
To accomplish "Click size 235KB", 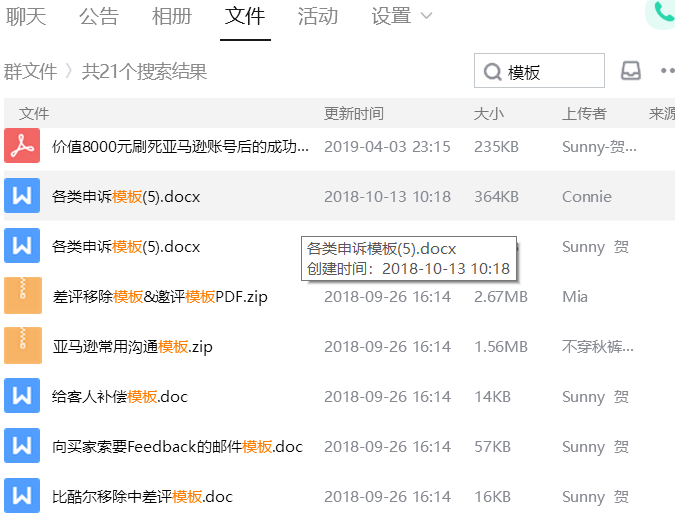I will click(496, 147).
